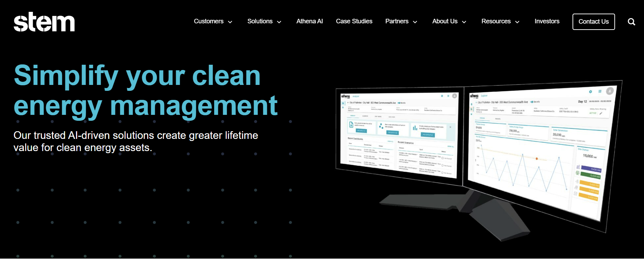Expand the About Us menu arrow

(x=464, y=22)
